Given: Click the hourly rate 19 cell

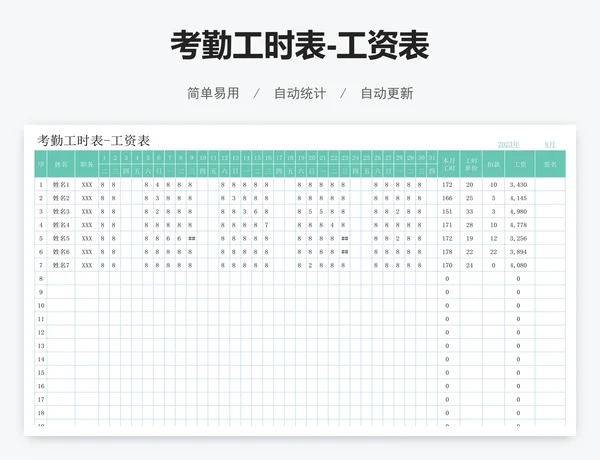Looking at the screenshot, I should pos(470,238).
